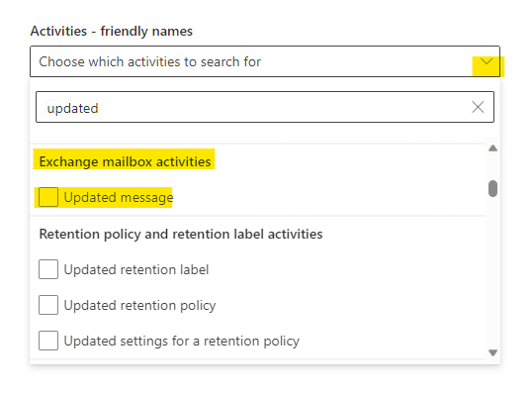Click the list scrollbar thumb
The height and width of the screenshot is (395, 532).
point(493,188)
